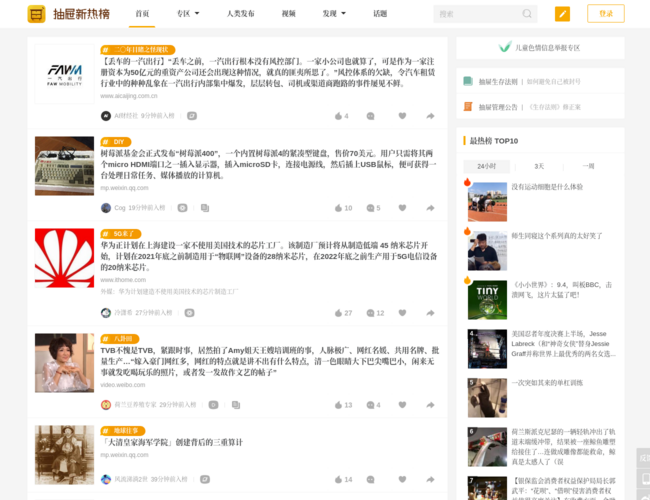This screenshot has height=500, width=650.
Task: Click the video.weibo.com source link
Action: (x=123, y=385)
